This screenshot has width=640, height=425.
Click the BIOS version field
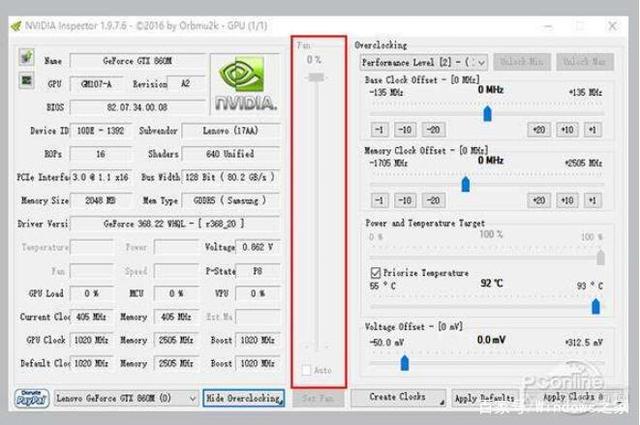click(138, 107)
